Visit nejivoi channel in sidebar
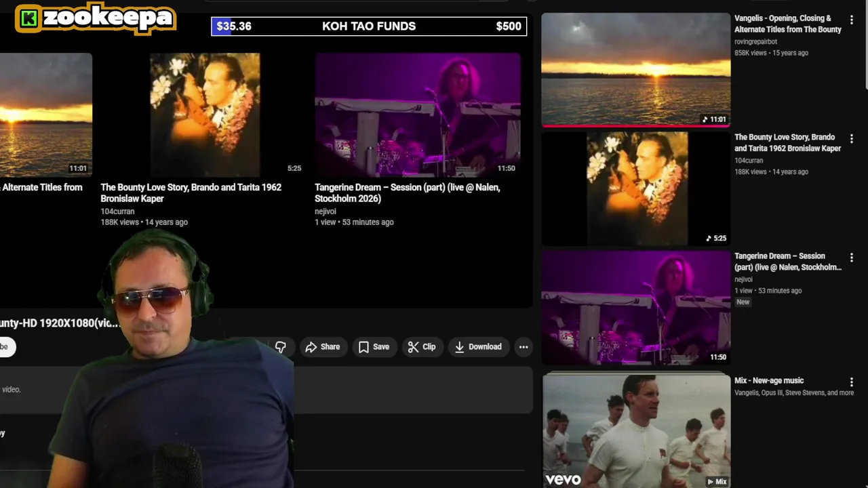The height and width of the screenshot is (488, 868). coord(744,279)
